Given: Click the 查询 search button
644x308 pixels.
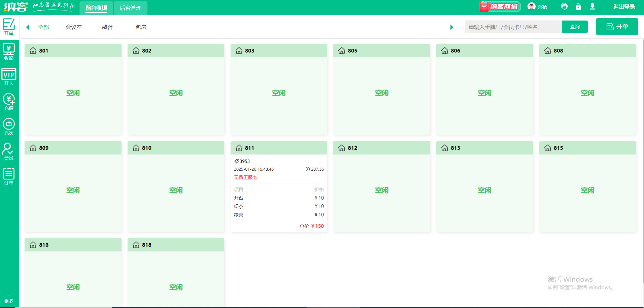Looking at the screenshot, I should pos(575,27).
